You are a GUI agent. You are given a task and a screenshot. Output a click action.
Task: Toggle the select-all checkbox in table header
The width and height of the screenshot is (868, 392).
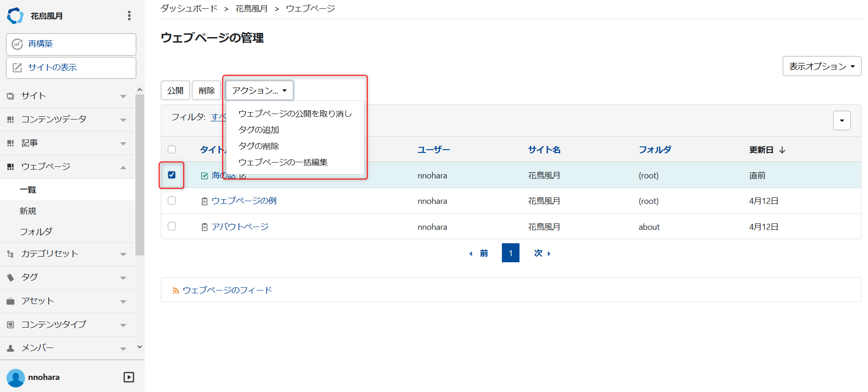tap(172, 149)
